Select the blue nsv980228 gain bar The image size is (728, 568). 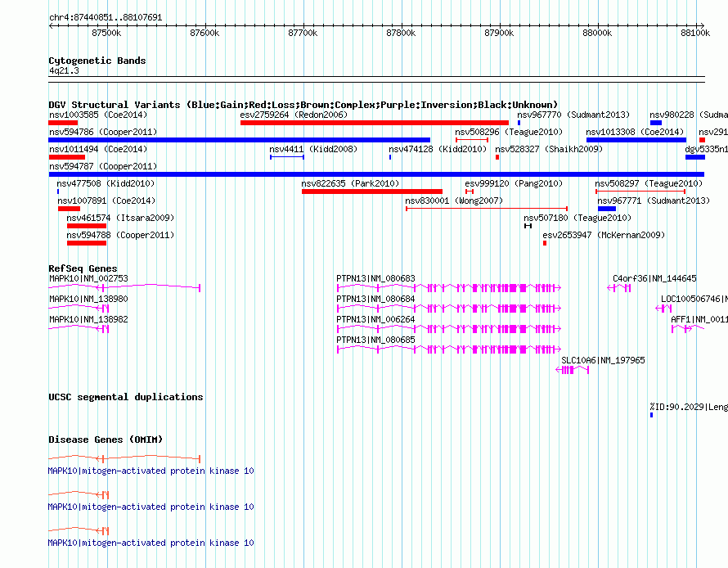656,123
